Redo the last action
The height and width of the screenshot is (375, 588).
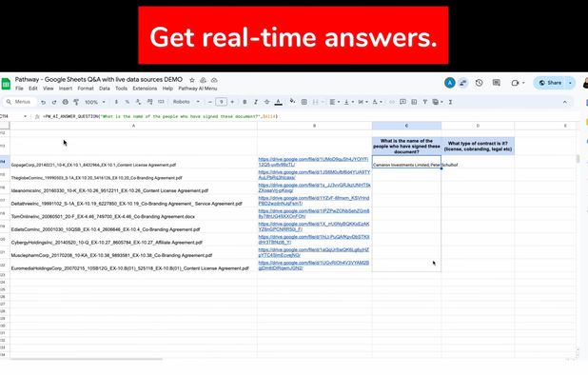(x=54, y=102)
